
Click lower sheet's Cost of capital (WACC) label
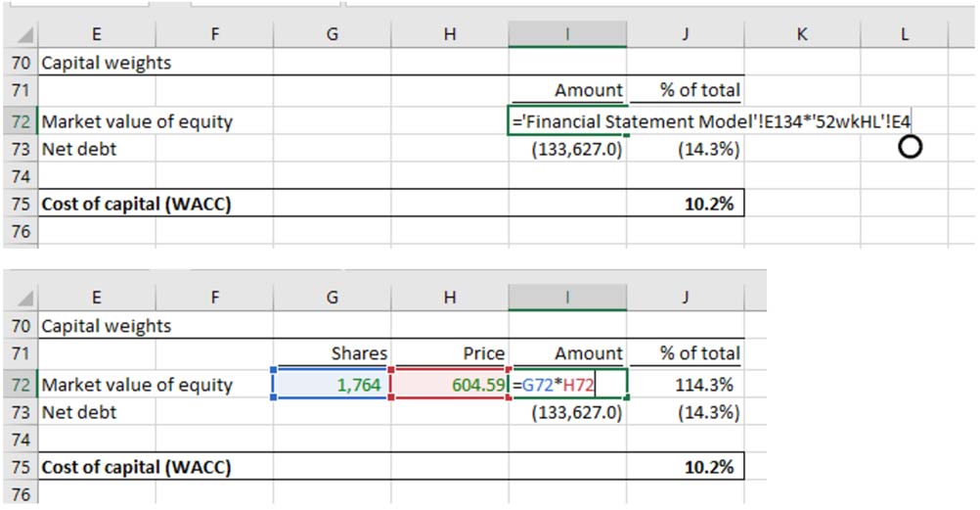point(136,467)
